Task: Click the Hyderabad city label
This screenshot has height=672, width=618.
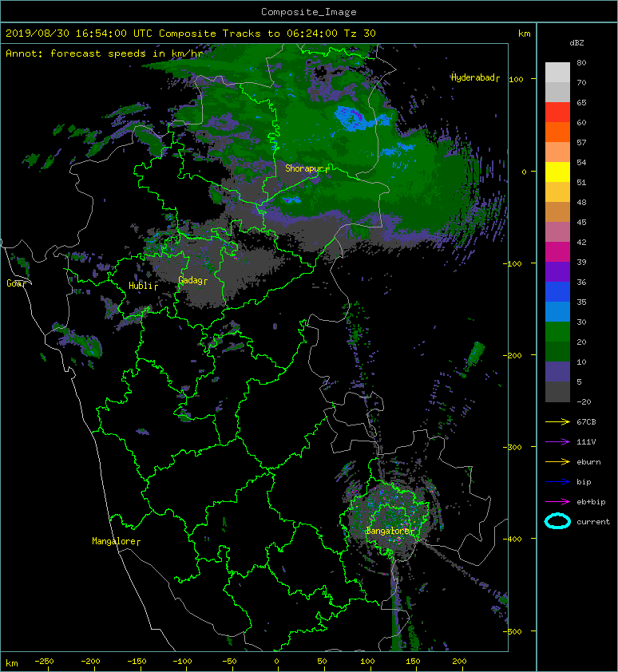Action: coord(475,77)
